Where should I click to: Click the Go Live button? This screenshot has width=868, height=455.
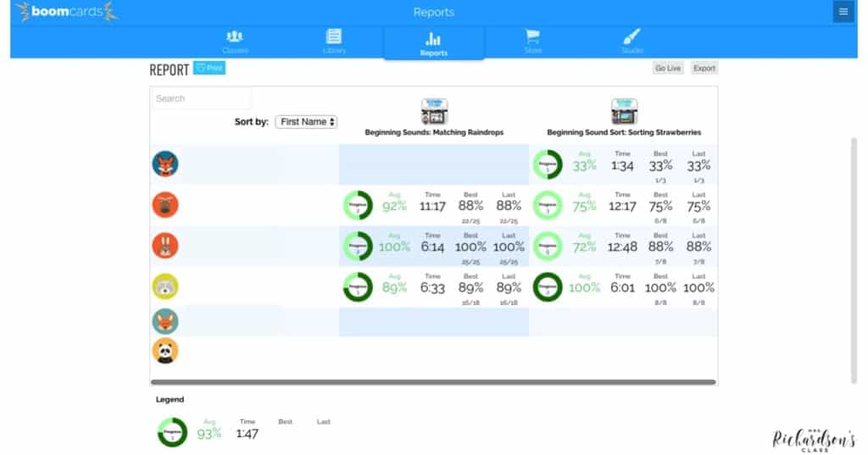668,68
